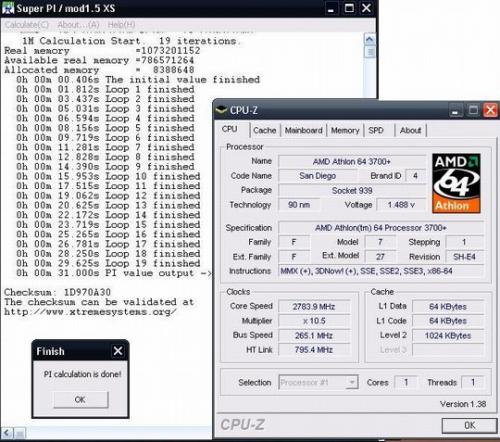The image size is (500, 442).
Task: Switch to the Cache tab in CPU-Z
Action: pos(265,130)
